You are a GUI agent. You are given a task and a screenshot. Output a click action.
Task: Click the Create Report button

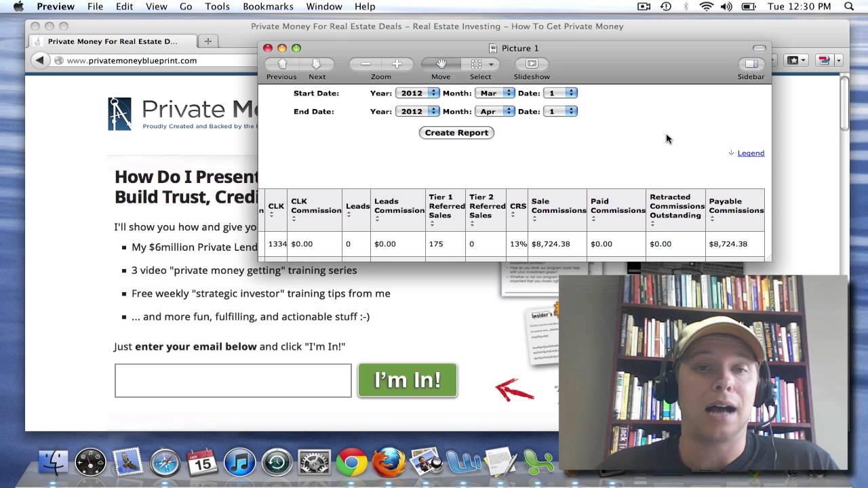coord(456,133)
